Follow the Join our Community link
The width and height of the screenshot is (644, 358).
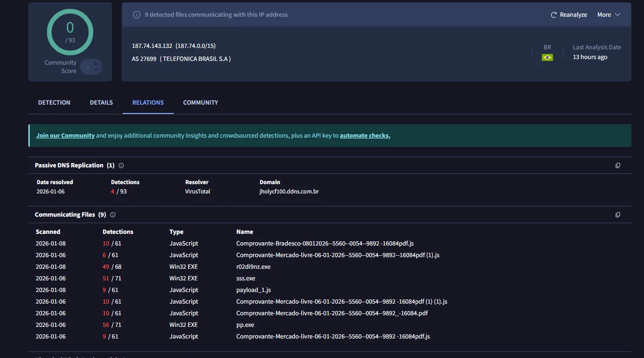[x=65, y=136]
